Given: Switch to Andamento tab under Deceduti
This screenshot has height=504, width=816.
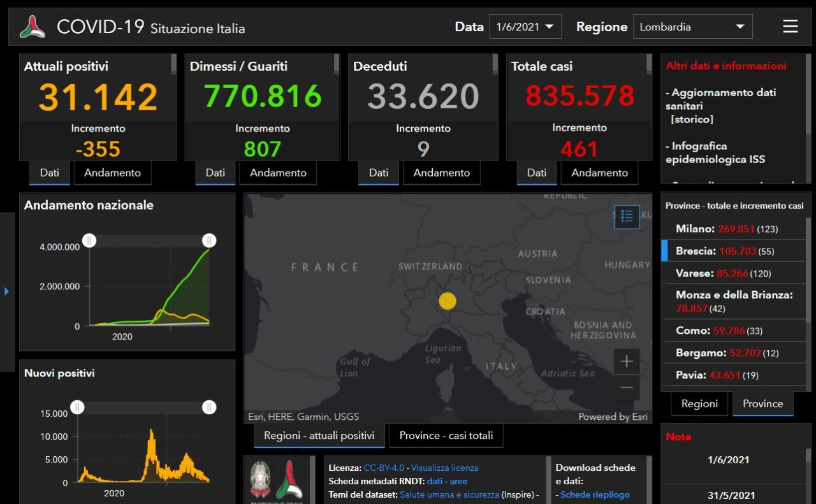Looking at the screenshot, I should point(441,173).
